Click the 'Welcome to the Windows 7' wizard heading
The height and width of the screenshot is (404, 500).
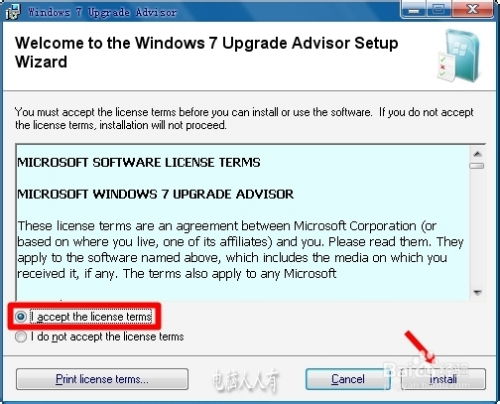(x=207, y=52)
